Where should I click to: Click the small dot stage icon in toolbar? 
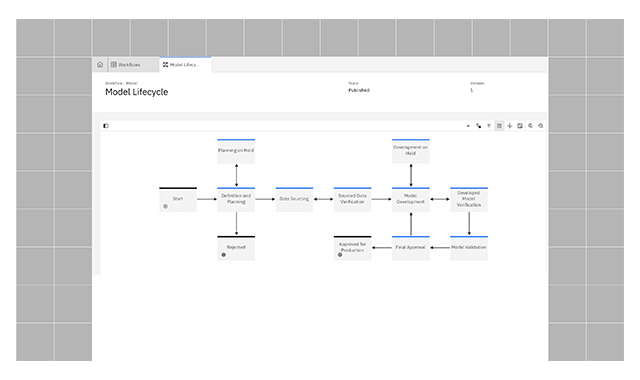(468, 126)
